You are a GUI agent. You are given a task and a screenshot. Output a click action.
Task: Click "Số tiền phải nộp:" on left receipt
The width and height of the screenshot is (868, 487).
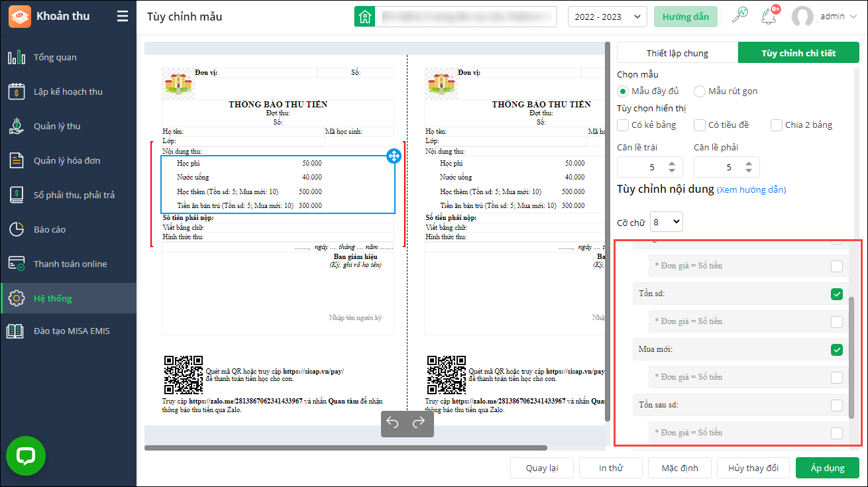(188, 217)
